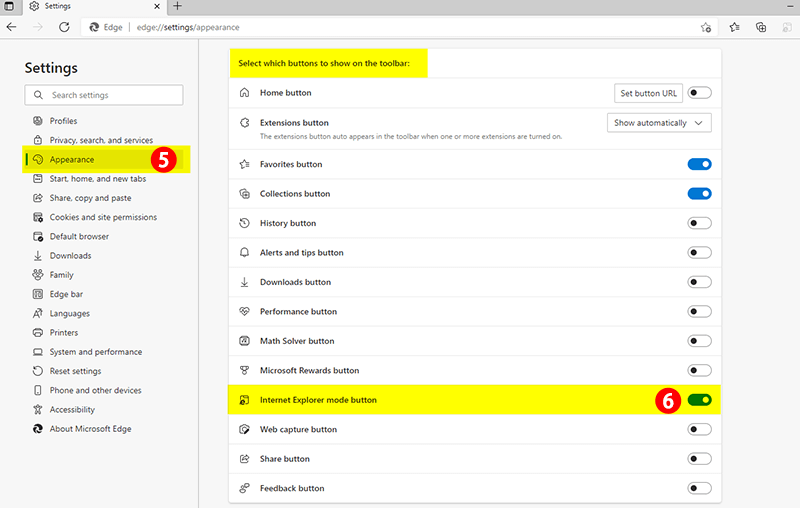
Task: Click the Web capture button icon
Action: pyautogui.click(x=244, y=429)
